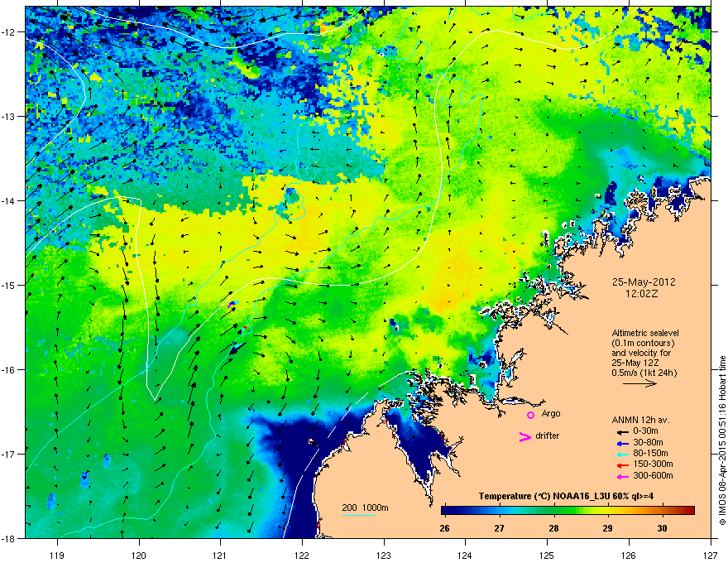
Task: Click the date label 25-May-2012
Action: click(644, 282)
